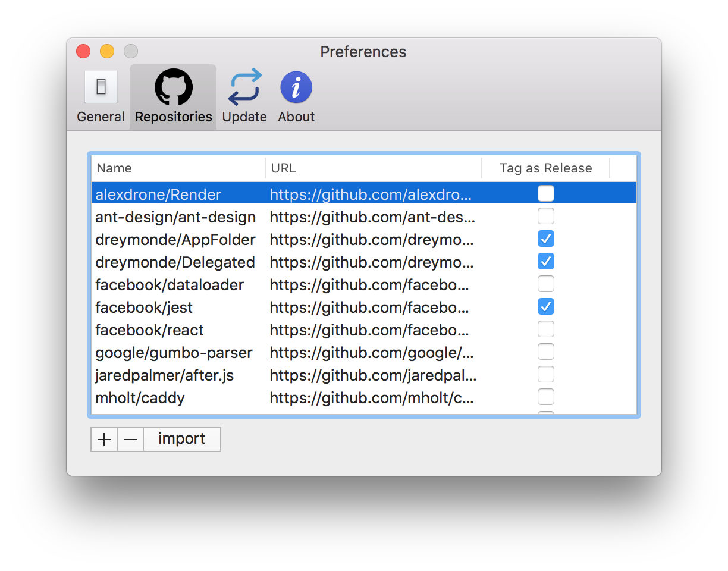Click the URL cell for dreymonde/AppFolder
Image resolution: width=728 pixels, height=571 pixels.
coord(373,240)
